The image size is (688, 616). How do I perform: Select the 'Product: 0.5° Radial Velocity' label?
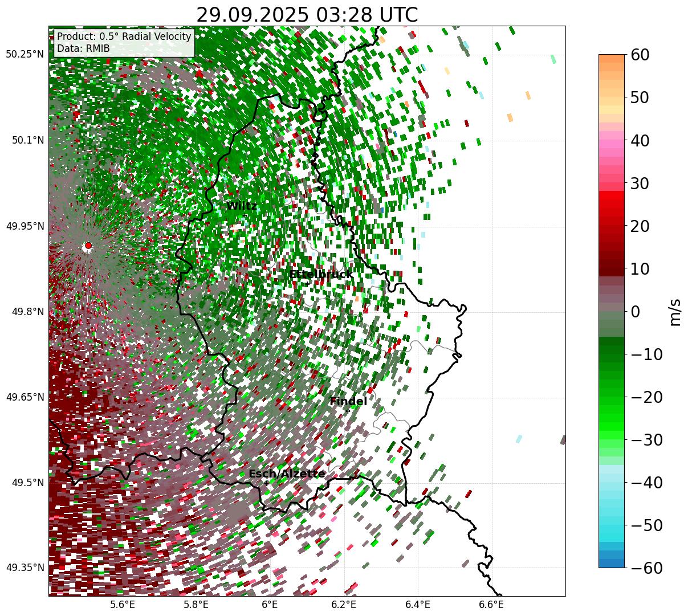(x=124, y=36)
